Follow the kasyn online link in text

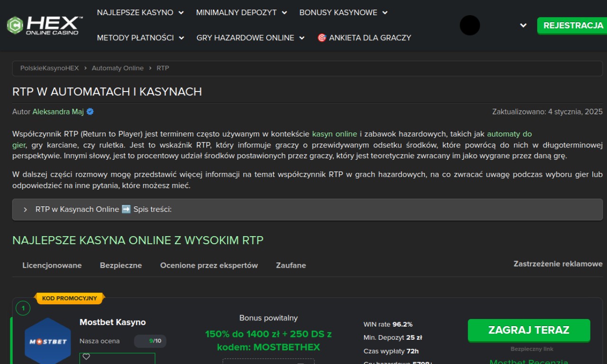334,134
